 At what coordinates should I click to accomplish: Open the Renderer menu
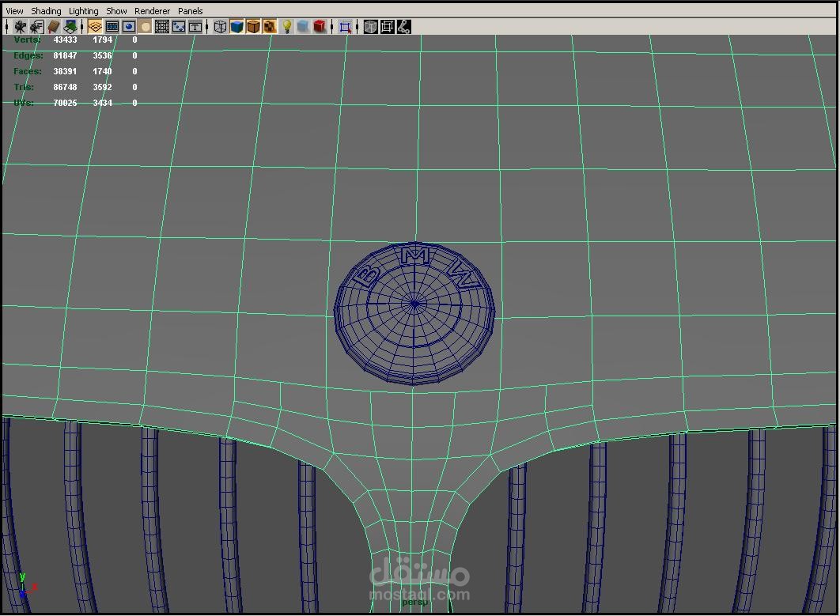point(152,11)
